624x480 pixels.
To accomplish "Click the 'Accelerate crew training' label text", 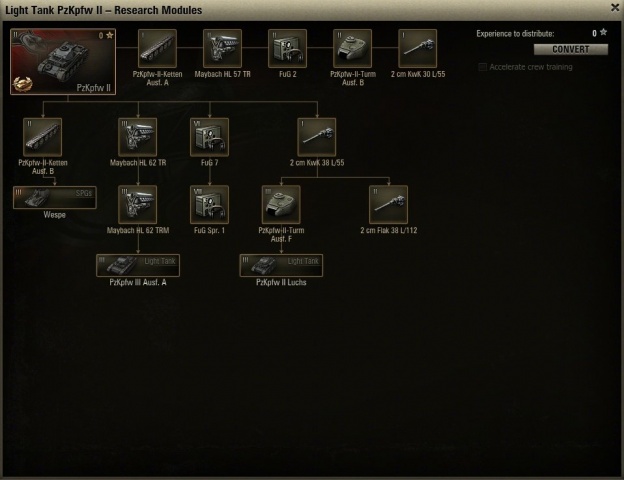I will tap(531, 67).
